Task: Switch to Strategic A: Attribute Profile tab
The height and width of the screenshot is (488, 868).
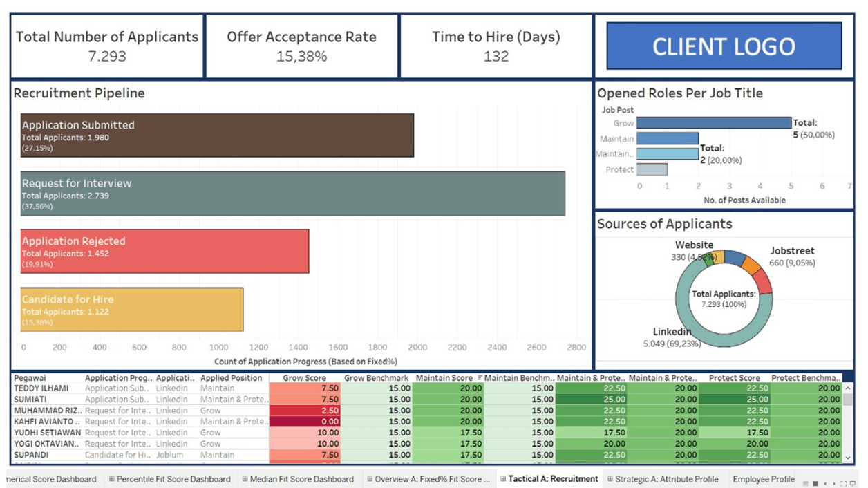Action: tap(666, 479)
